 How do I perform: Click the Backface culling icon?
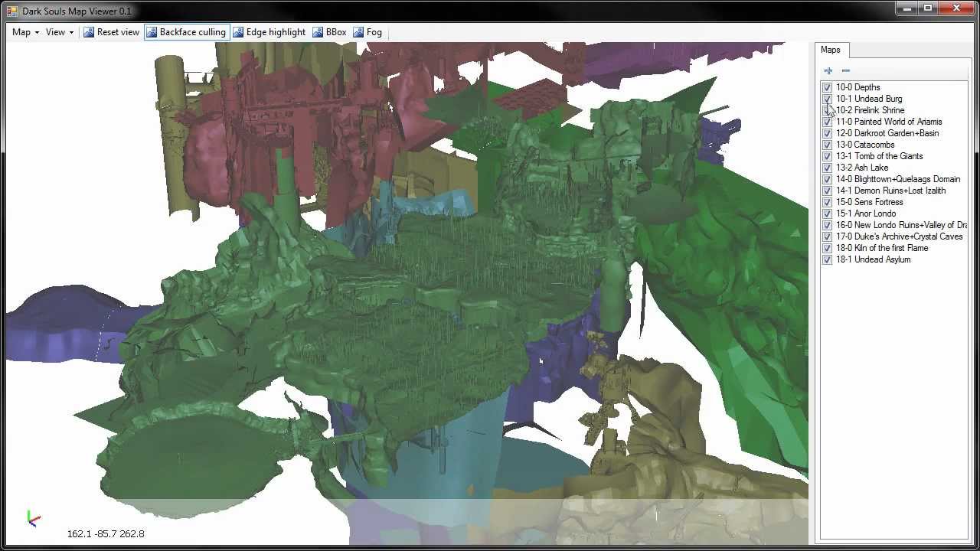click(152, 32)
